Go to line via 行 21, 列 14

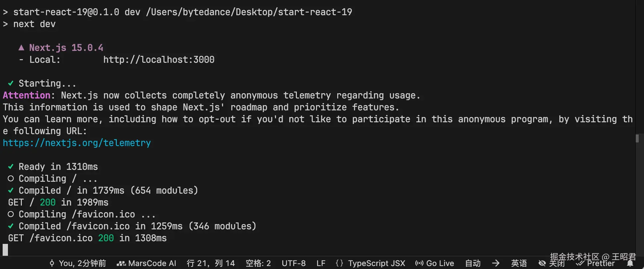pos(211,263)
